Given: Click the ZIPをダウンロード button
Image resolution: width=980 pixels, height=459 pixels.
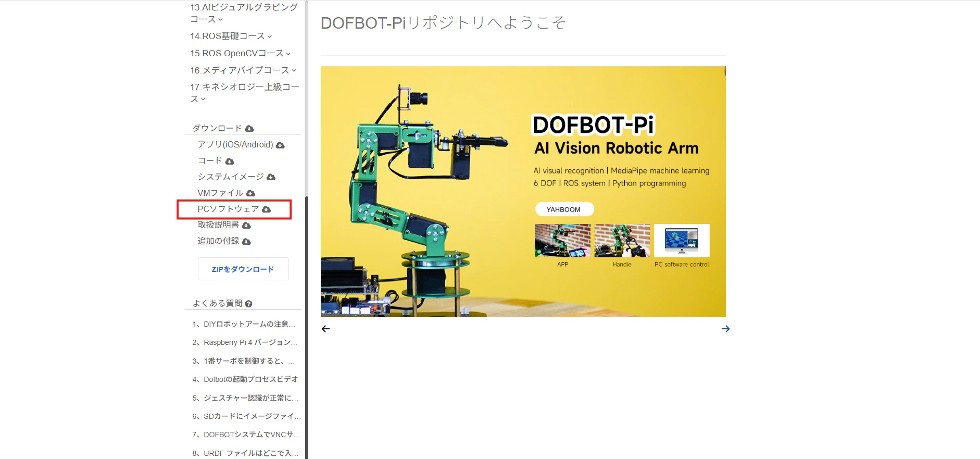Looking at the screenshot, I should pyautogui.click(x=243, y=269).
